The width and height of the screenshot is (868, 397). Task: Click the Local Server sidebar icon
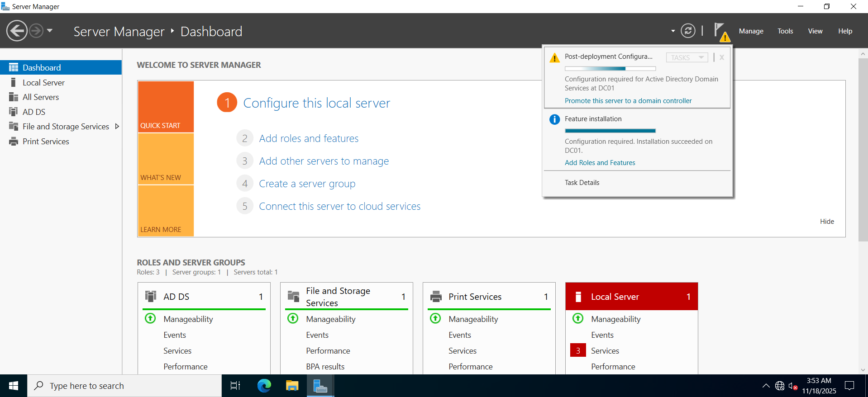pyautogui.click(x=14, y=82)
